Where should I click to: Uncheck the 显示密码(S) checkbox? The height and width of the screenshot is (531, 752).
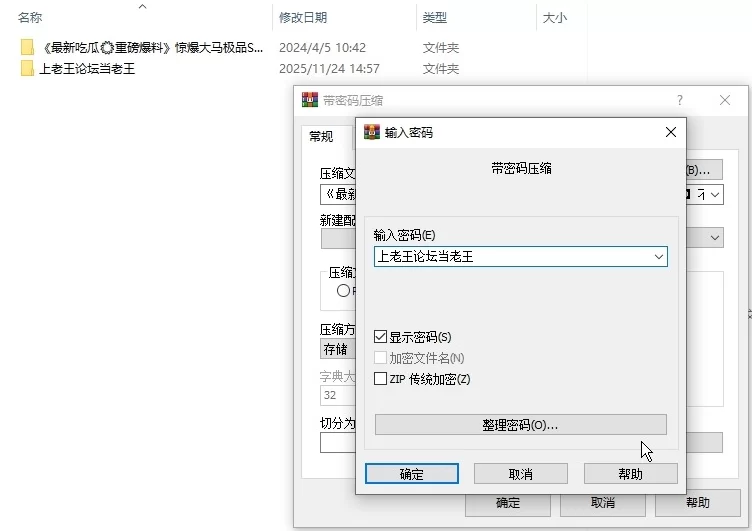380,337
